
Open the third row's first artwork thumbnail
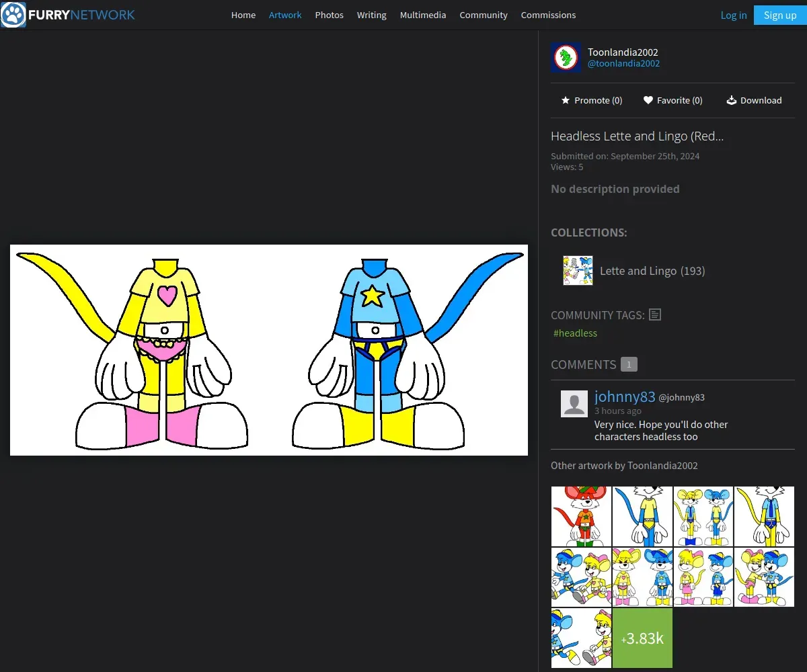point(581,638)
